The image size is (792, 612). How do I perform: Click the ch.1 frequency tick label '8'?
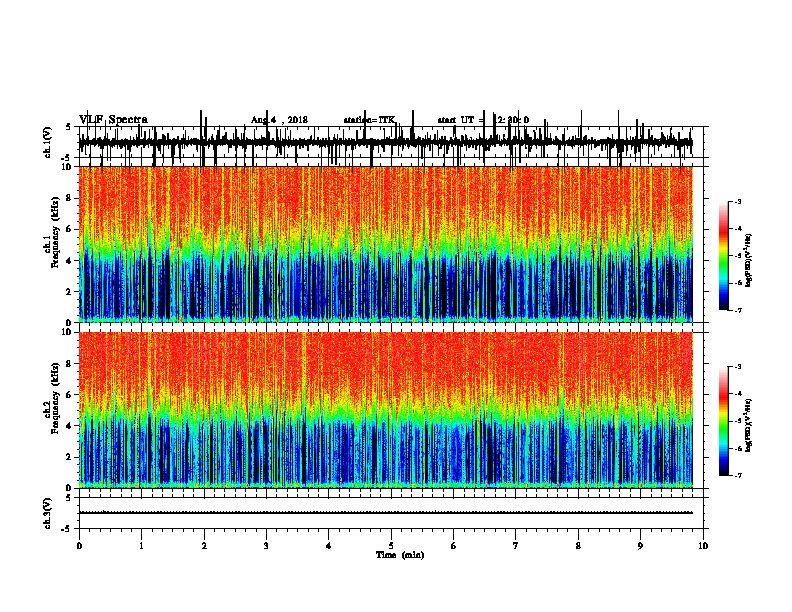(x=71, y=198)
